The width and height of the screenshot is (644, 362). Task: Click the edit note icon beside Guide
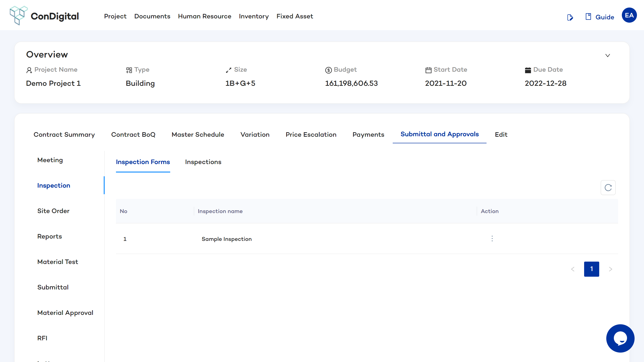tap(570, 17)
